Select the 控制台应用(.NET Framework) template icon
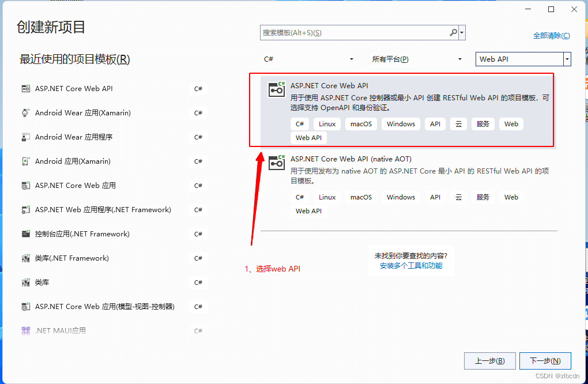Viewport: 588px width, 384px height. tap(25, 234)
